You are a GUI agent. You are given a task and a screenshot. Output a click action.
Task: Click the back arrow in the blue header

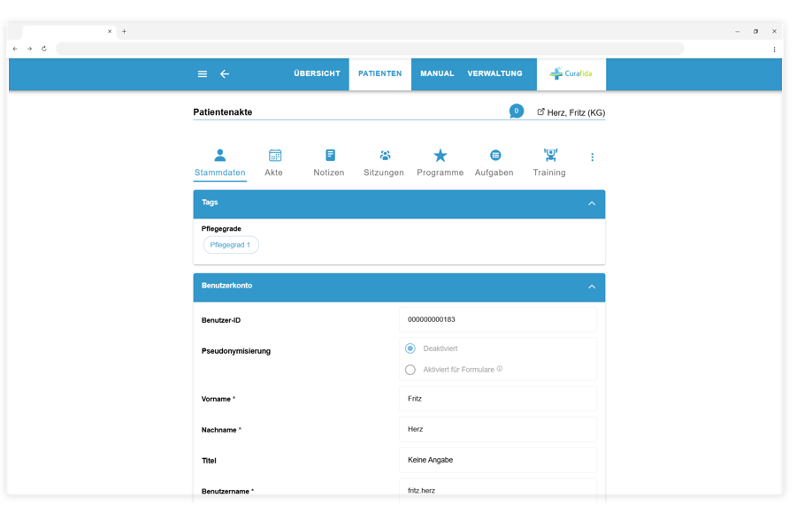pyautogui.click(x=225, y=74)
